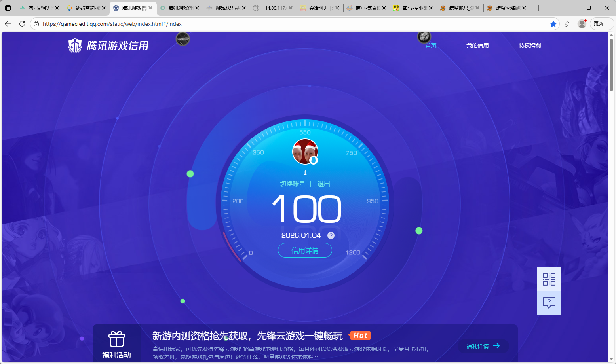Toggle the blue favorite star for this page
The height and width of the screenshot is (364, 616).
(553, 24)
